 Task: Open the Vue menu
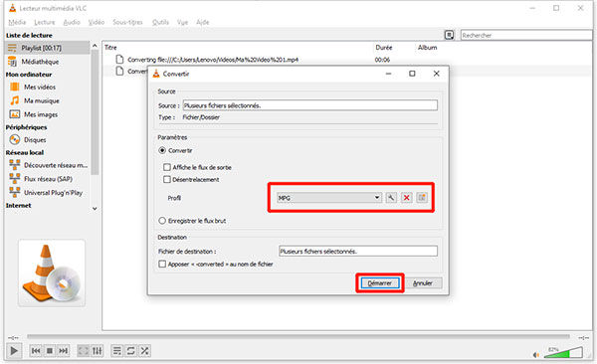182,22
